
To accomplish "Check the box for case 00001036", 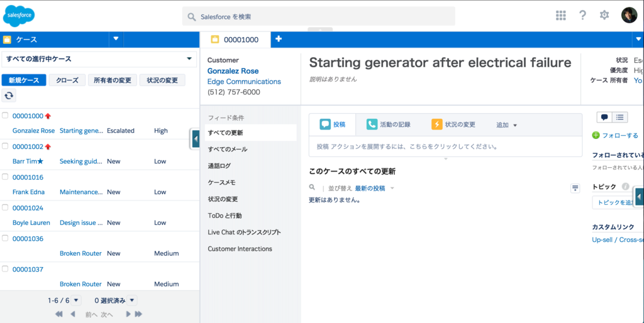I will tap(5, 238).
